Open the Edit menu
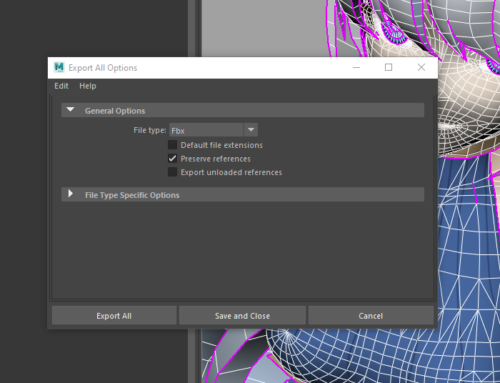The image size is (500, 383). point(61,86)
